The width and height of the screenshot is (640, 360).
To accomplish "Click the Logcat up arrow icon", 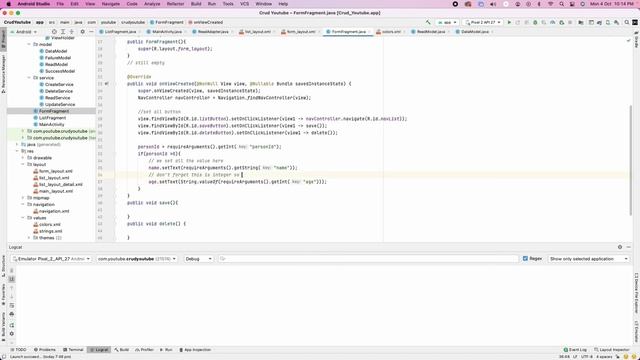I will 11,288.
